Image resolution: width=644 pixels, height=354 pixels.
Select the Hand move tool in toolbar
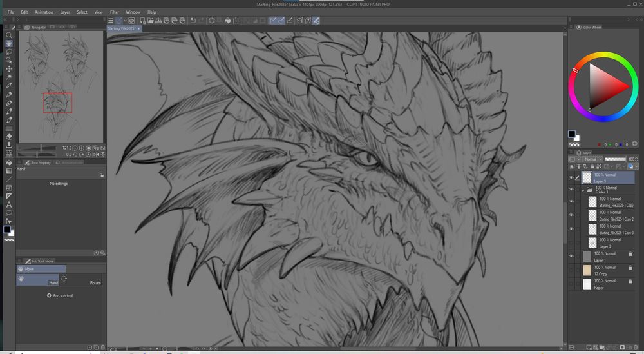tap(8, 44)
